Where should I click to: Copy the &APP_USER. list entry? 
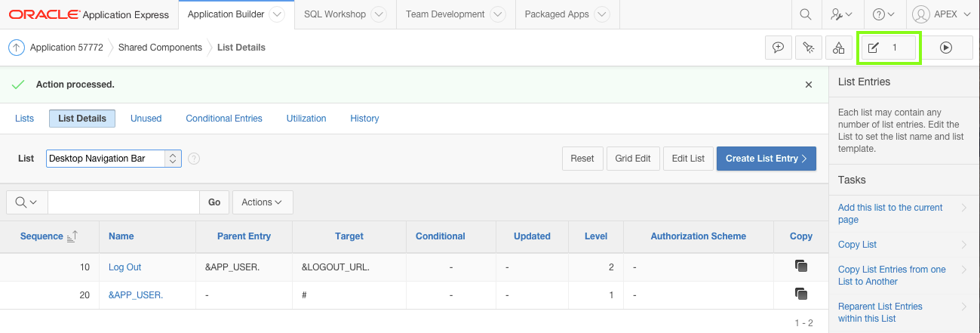tap(800, 294)
